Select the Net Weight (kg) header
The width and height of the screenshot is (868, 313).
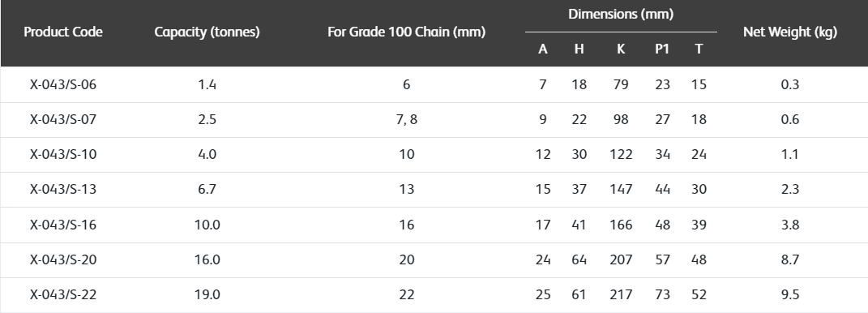point(790,32)
